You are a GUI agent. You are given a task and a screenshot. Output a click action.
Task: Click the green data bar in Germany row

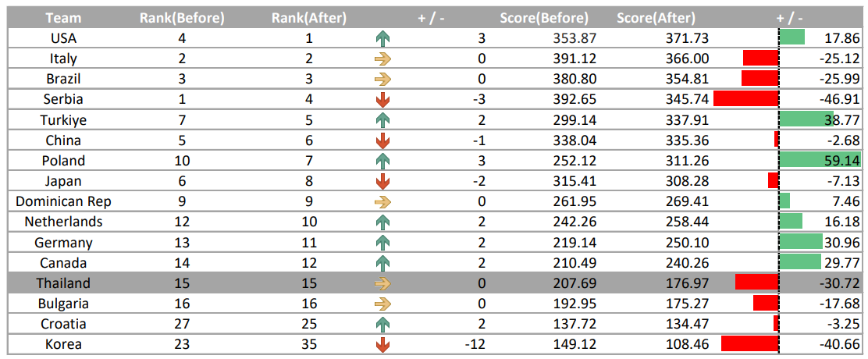[801, 242]
